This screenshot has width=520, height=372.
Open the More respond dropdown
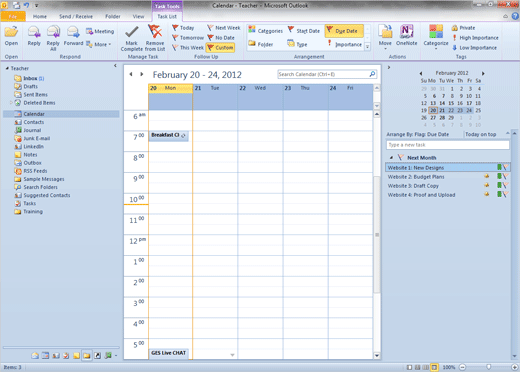[99, 44]
